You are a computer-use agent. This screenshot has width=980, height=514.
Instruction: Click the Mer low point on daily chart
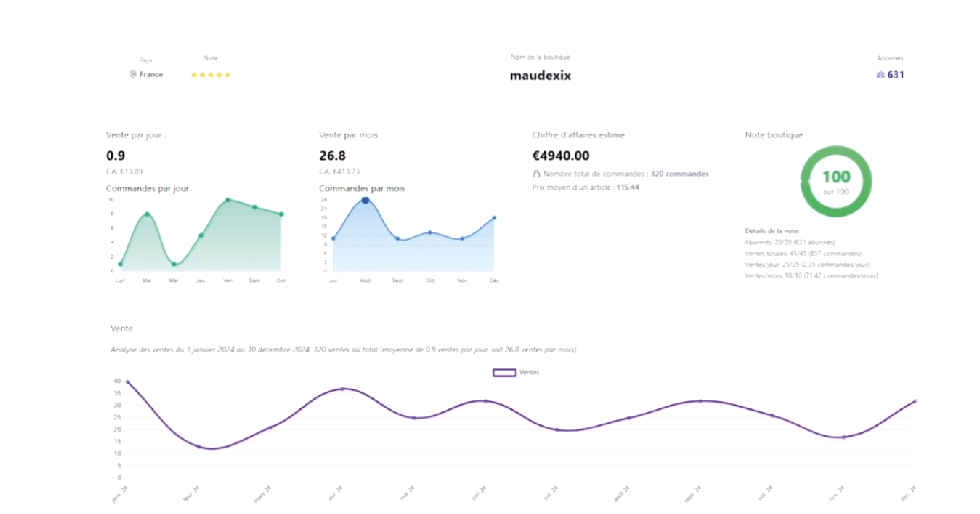tap(174, 264)
